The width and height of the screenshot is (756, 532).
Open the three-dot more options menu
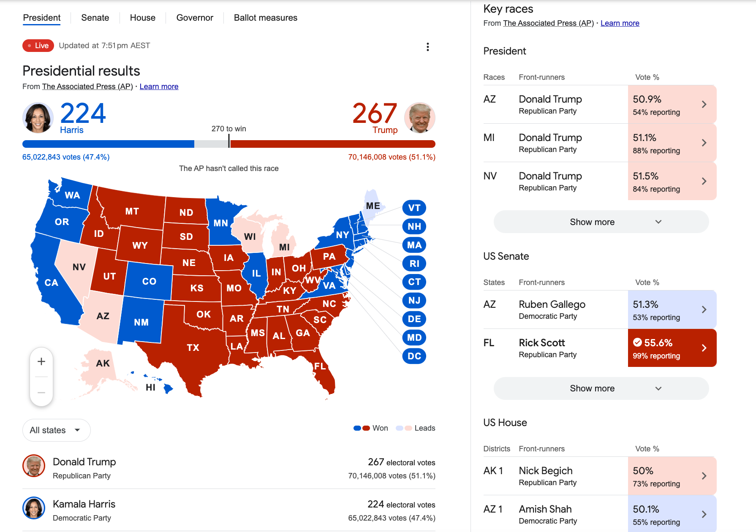click(428, 47)
